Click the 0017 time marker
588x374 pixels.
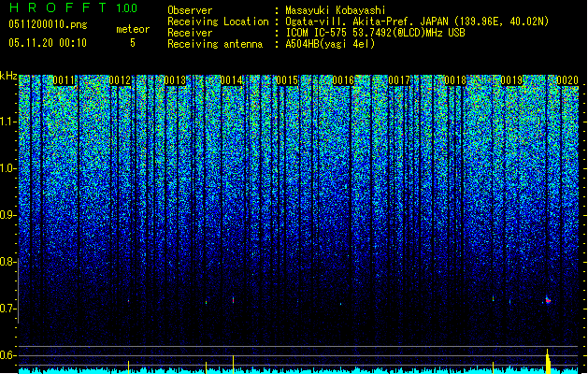click(399, 80)
